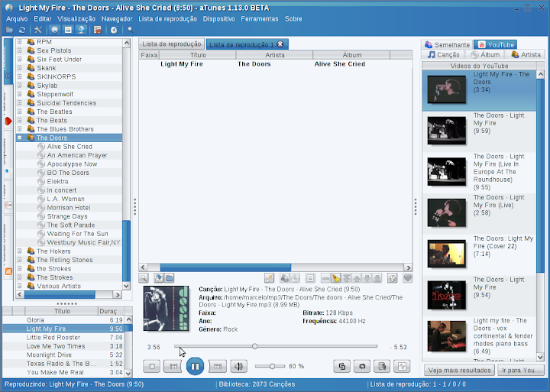Skip to the next track

pos(218,366)
